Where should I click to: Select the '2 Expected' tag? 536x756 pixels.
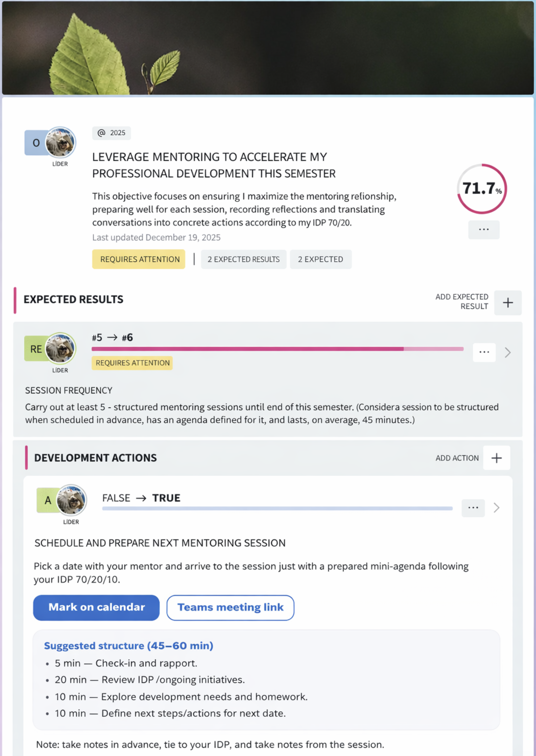321,260
